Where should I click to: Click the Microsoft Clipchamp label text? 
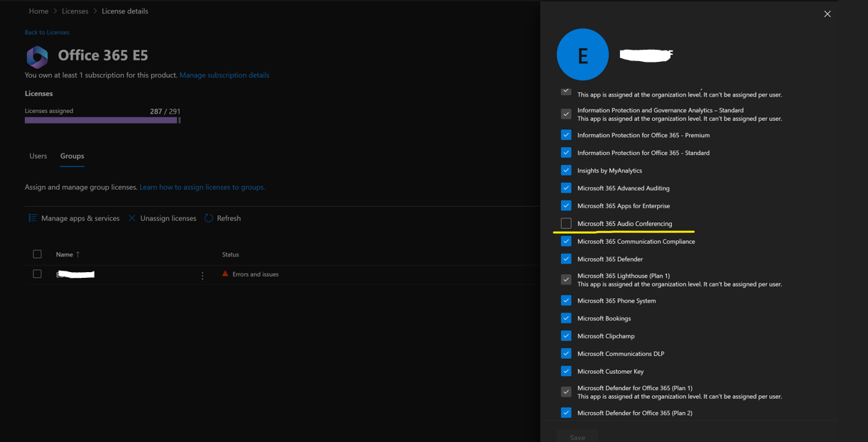coord(606,336)
